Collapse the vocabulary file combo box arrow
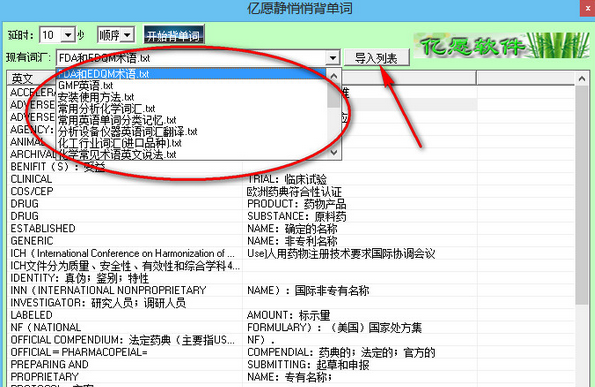The width and height of the screenshot is (595, 387). tap(333, 58)
